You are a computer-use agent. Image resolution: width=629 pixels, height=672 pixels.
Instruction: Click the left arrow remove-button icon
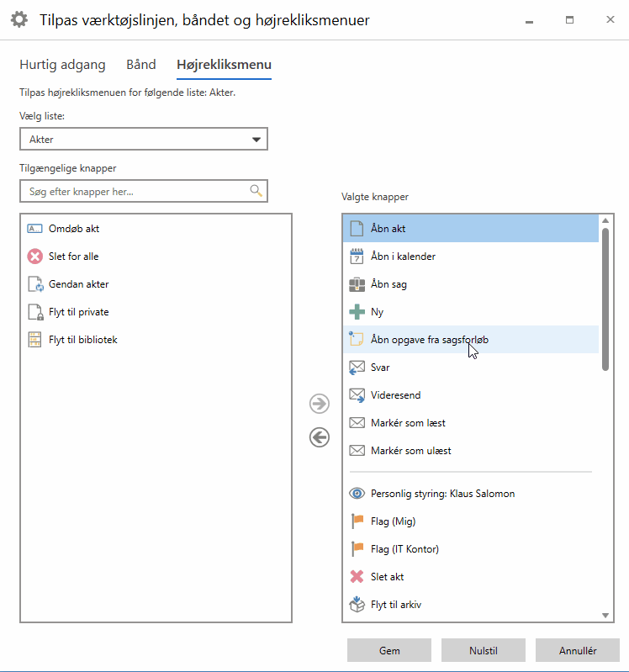pos(320,437)
